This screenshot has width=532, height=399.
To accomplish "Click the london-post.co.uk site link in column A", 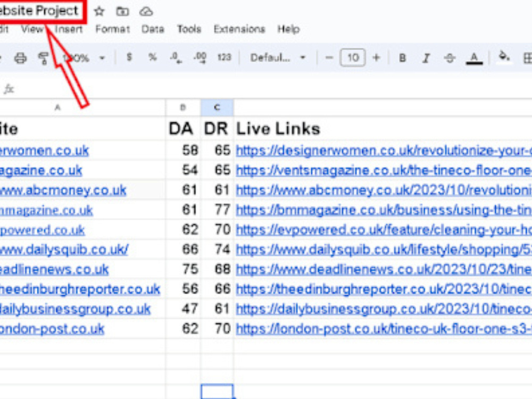I will [52, 329].
